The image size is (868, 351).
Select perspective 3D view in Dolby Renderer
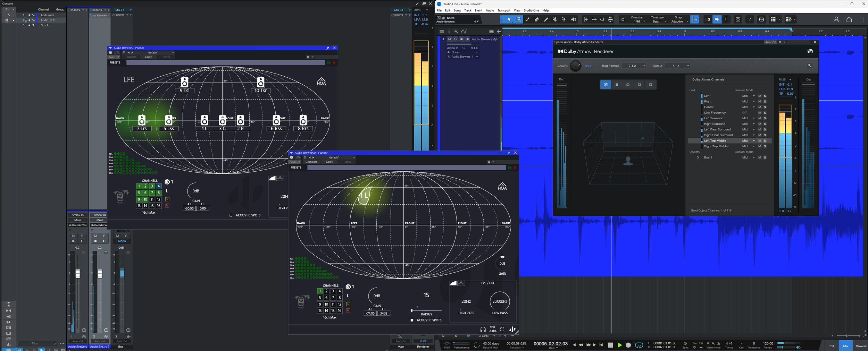click(606, 85)
